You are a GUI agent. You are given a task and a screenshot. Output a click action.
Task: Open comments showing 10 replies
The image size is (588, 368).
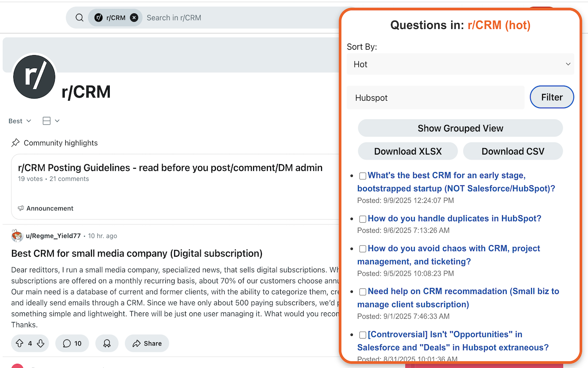click(72, 343)
